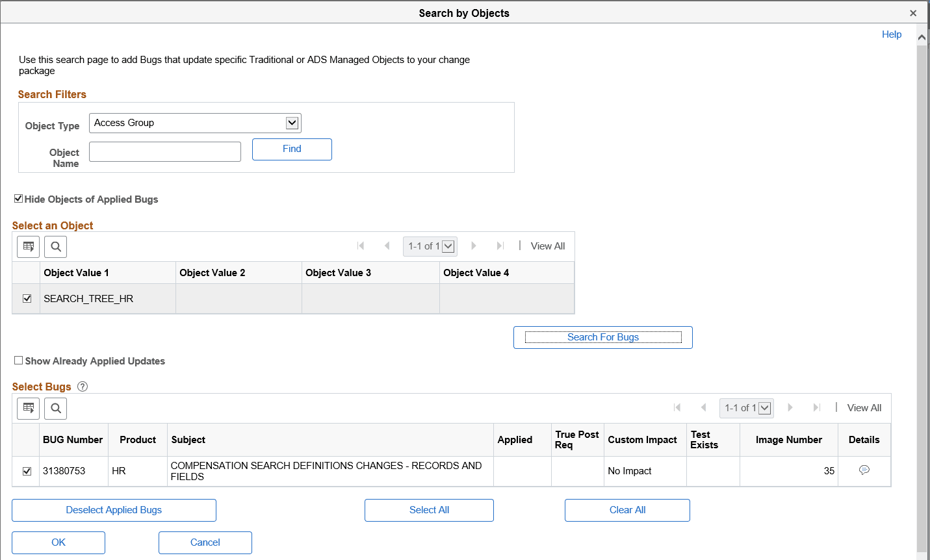Click the Search For Bugs button

[602, 337]
